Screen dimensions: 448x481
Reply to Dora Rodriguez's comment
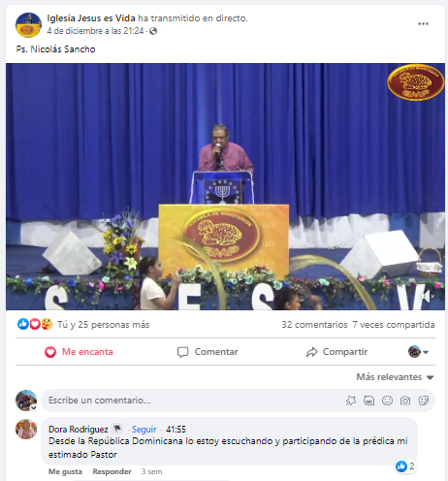point(112,471)
